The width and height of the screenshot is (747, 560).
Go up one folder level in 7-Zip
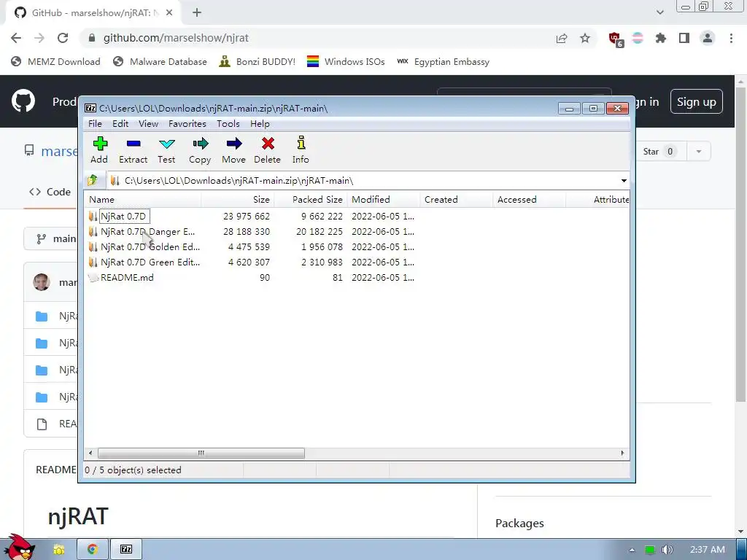[93, 181]
